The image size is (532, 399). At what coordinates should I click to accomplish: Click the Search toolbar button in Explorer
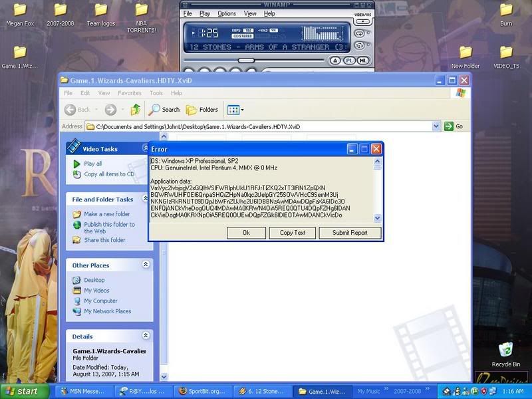(164, 110)
